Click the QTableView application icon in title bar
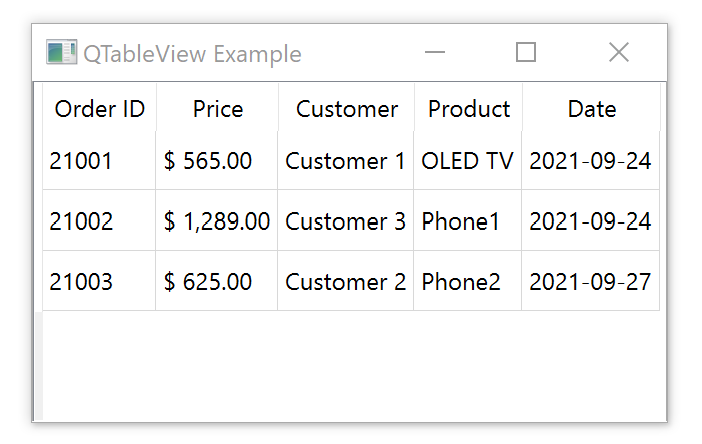 coord(61,52)
